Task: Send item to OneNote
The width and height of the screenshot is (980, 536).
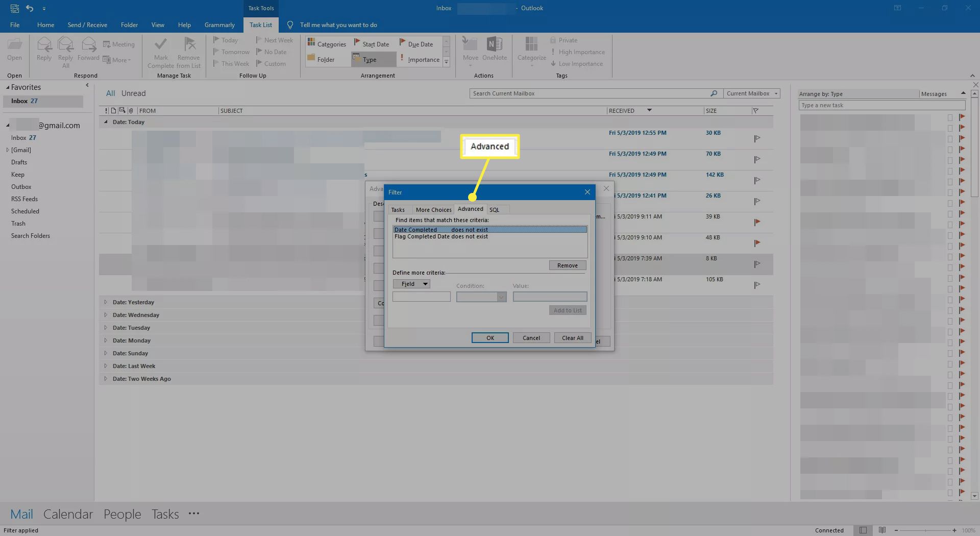Action: pyautogui.click(x=494, y=49)
